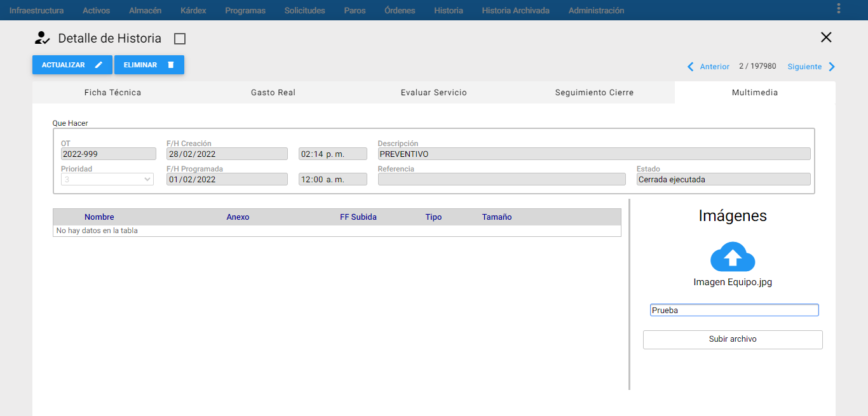Open the Solicitudes menu
Viewport: 868px width, 416px height.
pos(304,10)
